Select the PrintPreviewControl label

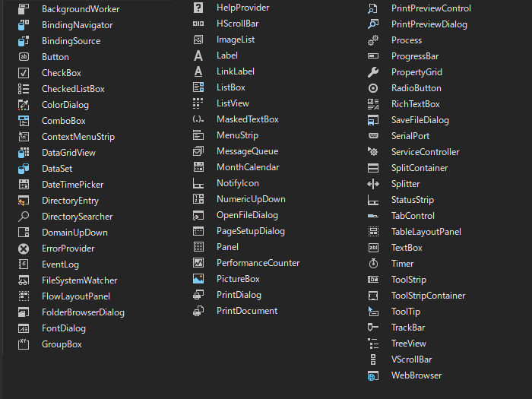point(431,8)
